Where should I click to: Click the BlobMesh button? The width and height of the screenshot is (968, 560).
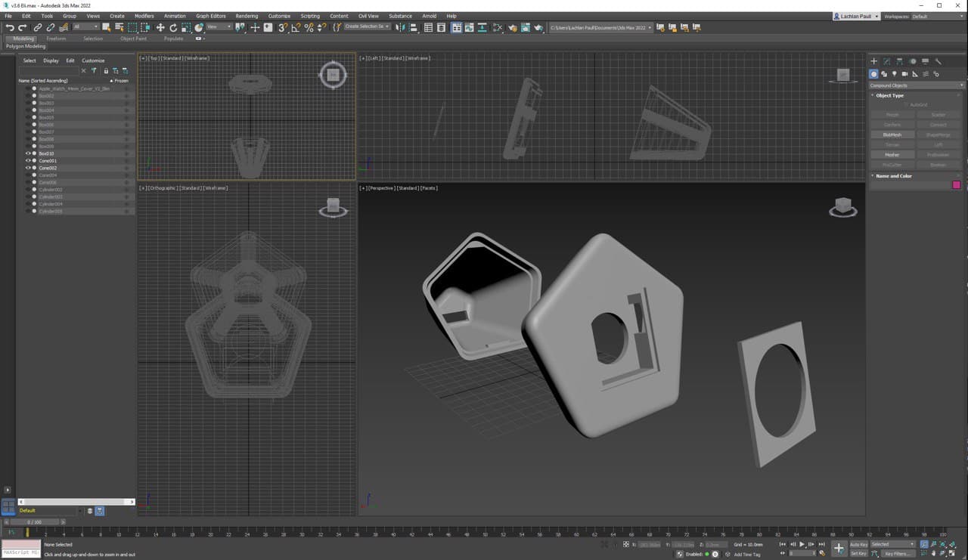[892, 135]
